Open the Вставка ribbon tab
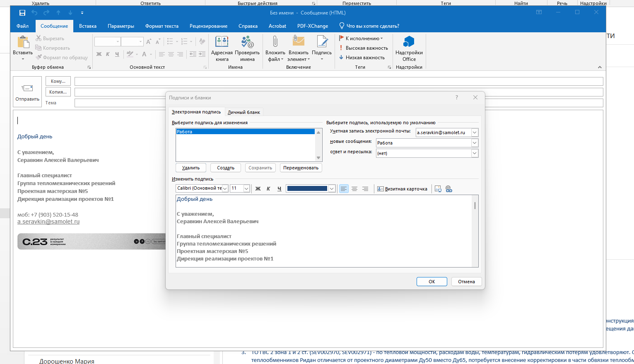634x364 pixels. point(88,26)
